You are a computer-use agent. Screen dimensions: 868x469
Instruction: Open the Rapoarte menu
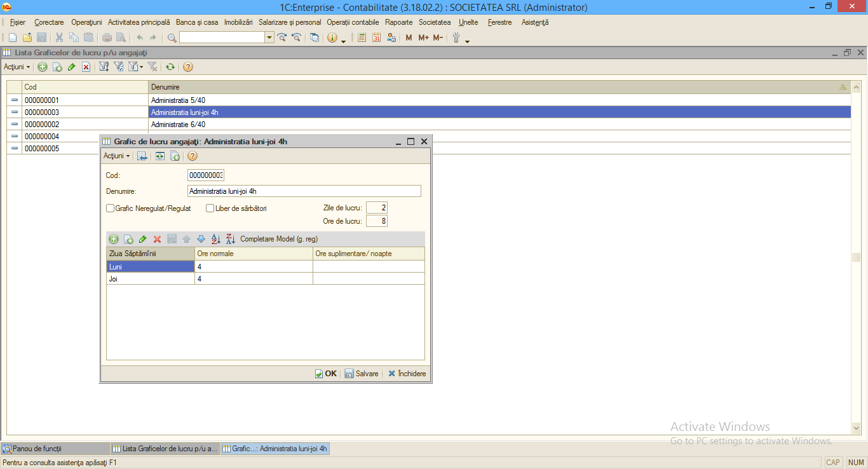pyautogui.click(x=399, y=22)
